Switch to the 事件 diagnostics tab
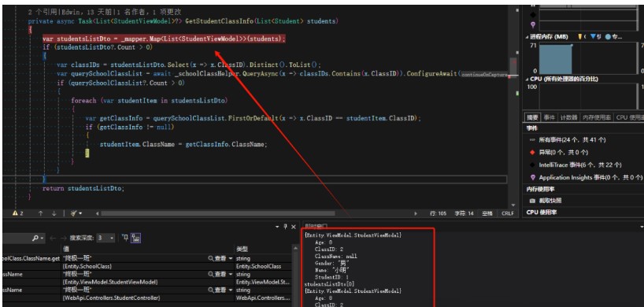This screenshot has height=307, width=644. pos(549,117)
